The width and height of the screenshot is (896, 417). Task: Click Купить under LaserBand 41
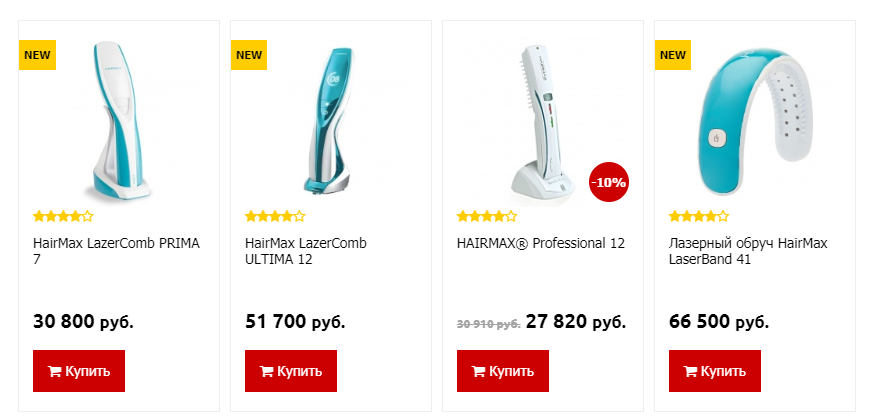tap(715, 371)
